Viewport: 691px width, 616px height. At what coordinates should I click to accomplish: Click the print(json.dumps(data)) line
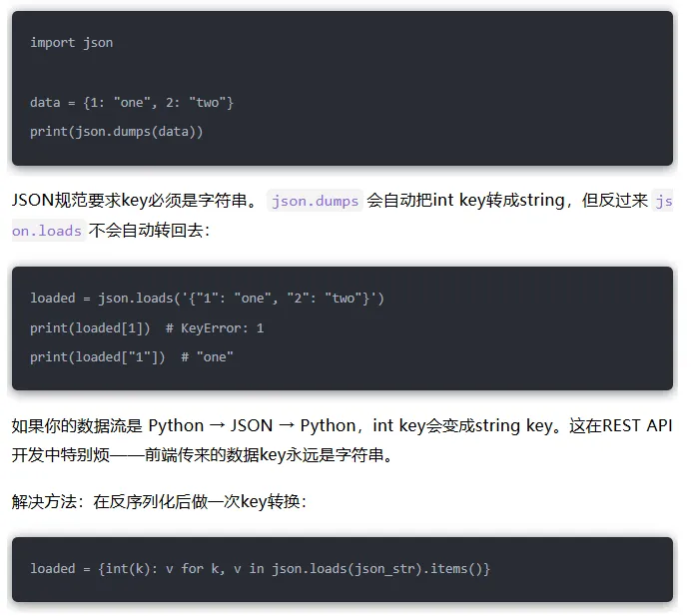click(x=117, y=132)
